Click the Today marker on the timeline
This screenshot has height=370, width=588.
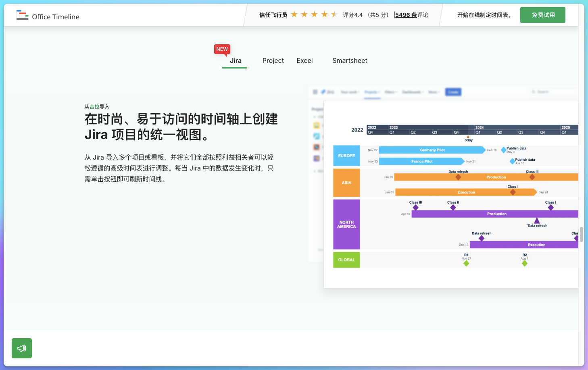(x=467, y=138)
